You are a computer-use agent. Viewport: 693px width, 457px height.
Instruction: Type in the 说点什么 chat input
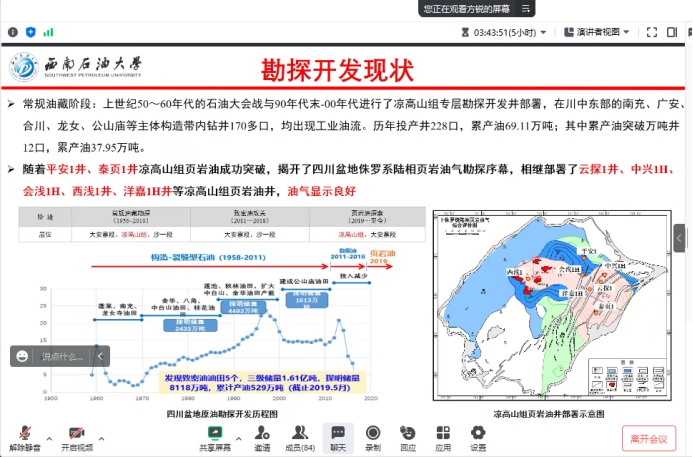click(x=62, y=356)
